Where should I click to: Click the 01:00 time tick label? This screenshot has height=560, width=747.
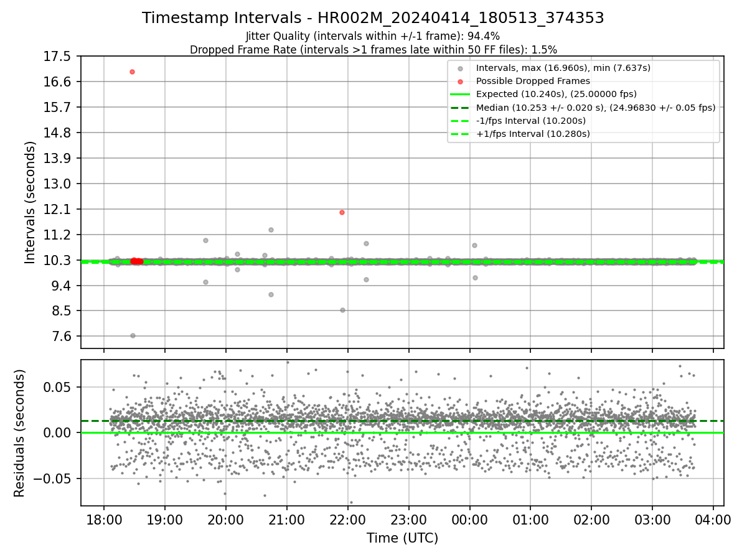[x=530, y=519]
